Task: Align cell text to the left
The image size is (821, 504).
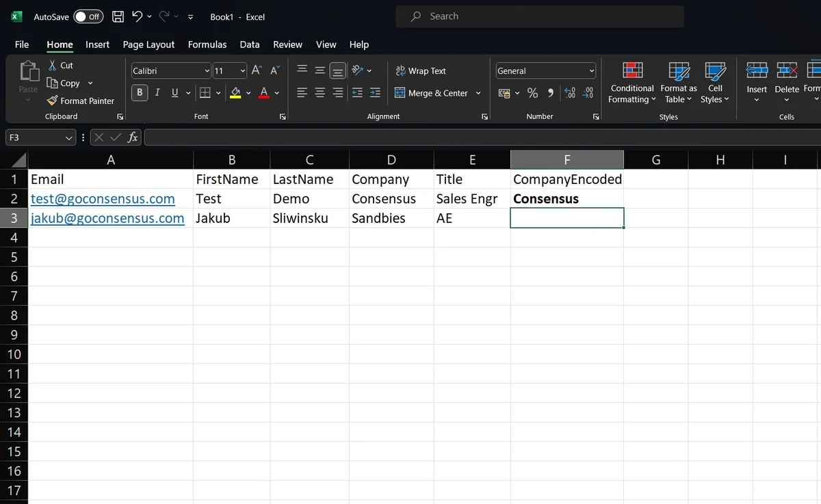Action: 302,93
